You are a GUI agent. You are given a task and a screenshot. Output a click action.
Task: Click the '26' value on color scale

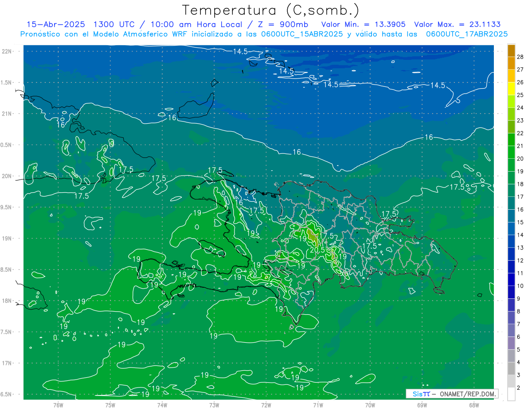pyautogui.click(x=520, y=82)
